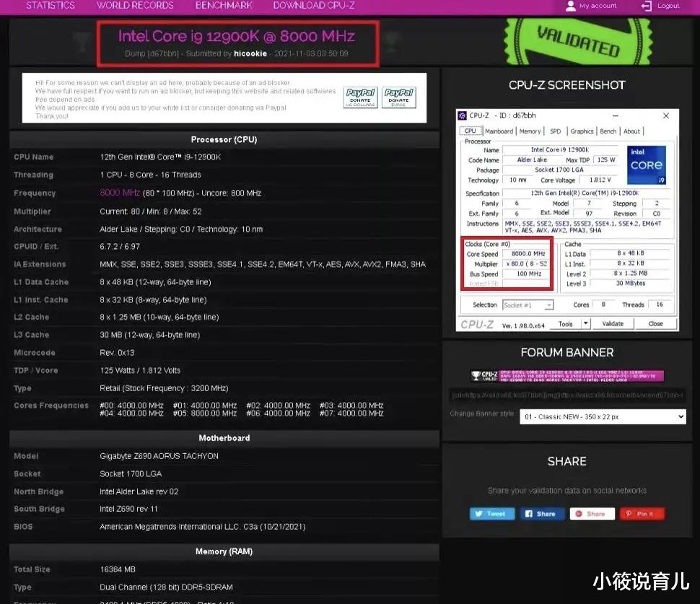Click the CPU-Z application icon in the title bar
This screenshot has height=604, width=700.
(x=463, y=115)
